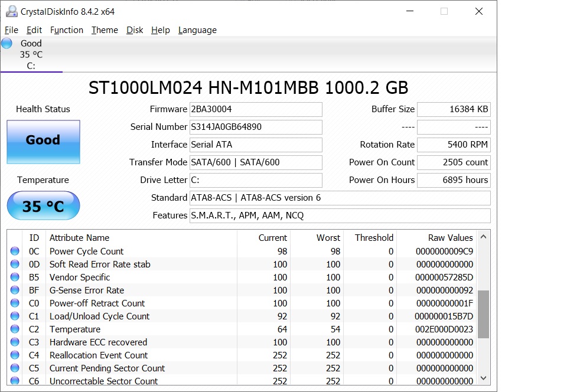567x392 pixels.
Task: Click the Drive Letter field
Action: (x=256, y=180)
